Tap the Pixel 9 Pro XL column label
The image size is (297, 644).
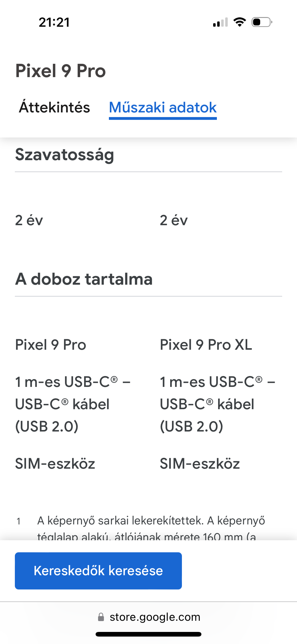(x=206, y=345)
